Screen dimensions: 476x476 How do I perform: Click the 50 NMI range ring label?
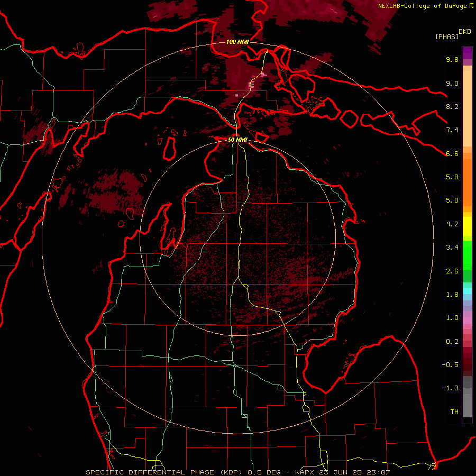click(237, 140)
